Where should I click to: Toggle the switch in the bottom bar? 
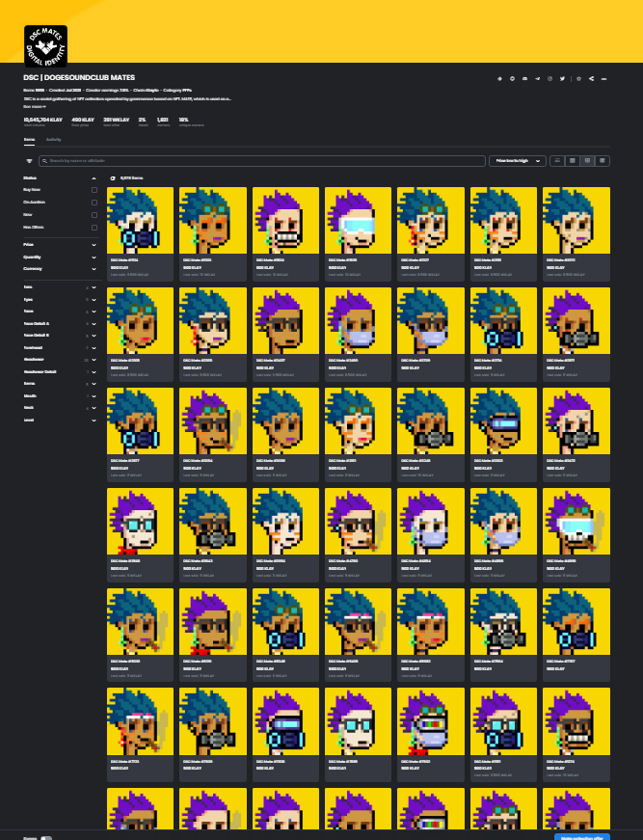pos(46,838)
